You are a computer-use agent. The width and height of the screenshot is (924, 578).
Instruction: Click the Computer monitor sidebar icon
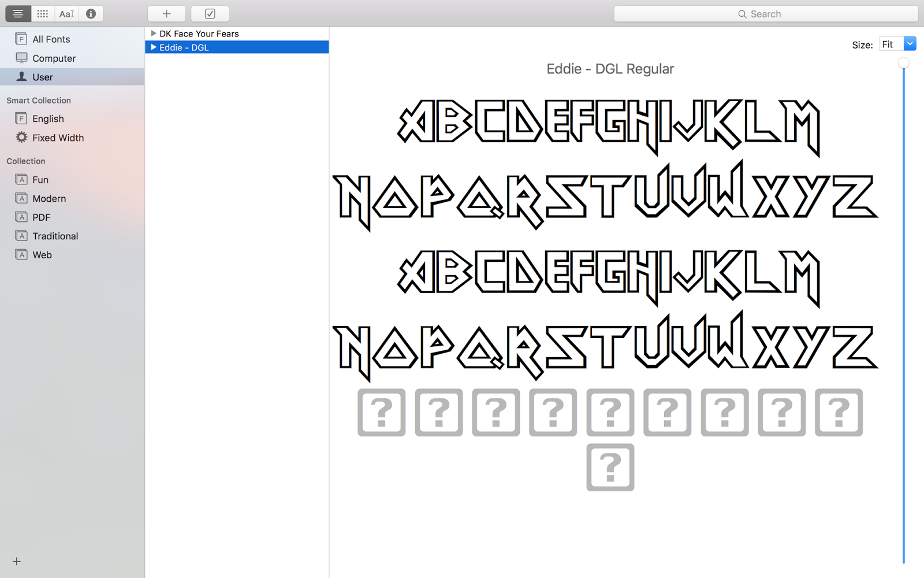pyautogui.click(x=21, y=58)
